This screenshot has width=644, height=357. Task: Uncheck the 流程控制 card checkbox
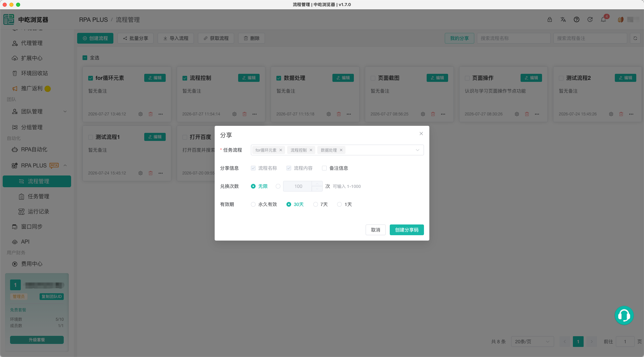pos(185,78)
